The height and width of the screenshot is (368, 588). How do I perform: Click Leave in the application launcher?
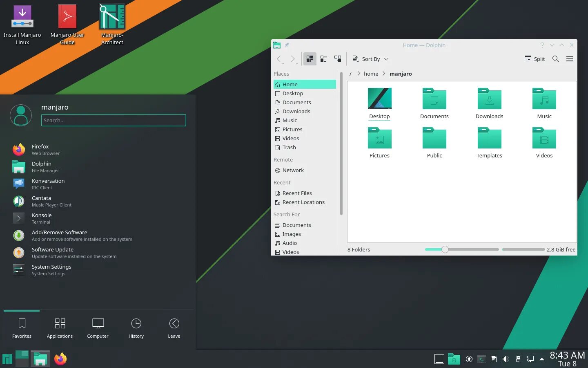tap(174, 327)
